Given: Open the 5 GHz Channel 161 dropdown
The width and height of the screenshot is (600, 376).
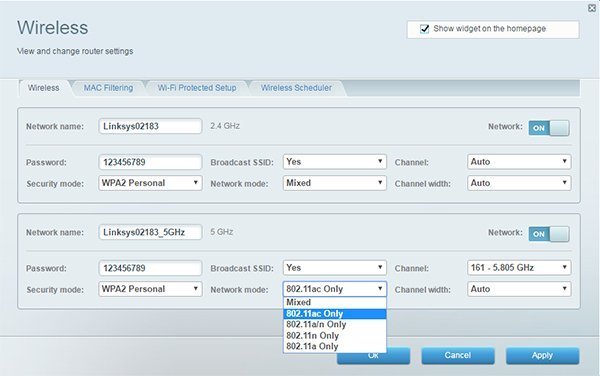Looking at the screenshot, I should point(519,268).
